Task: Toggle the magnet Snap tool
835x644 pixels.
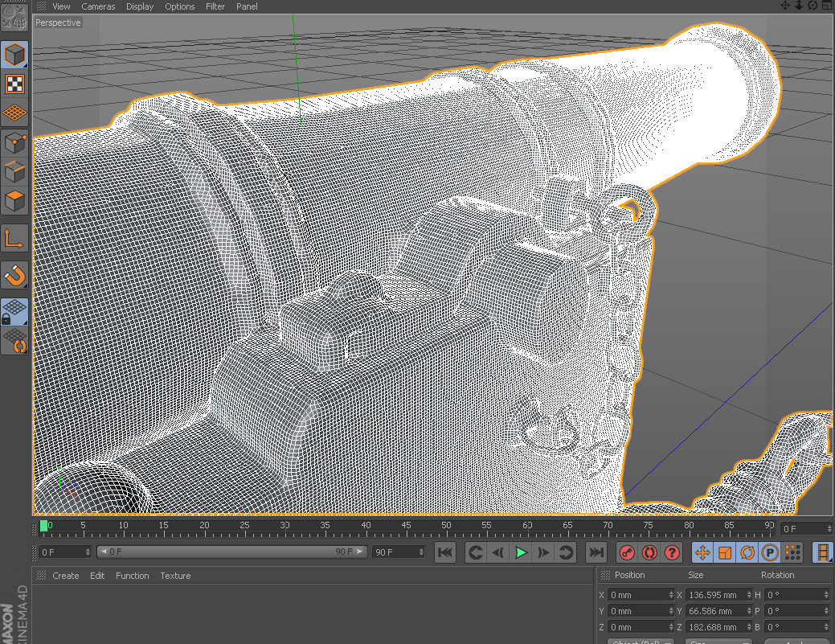Action: pyautogui.click(x=15, y=275)
